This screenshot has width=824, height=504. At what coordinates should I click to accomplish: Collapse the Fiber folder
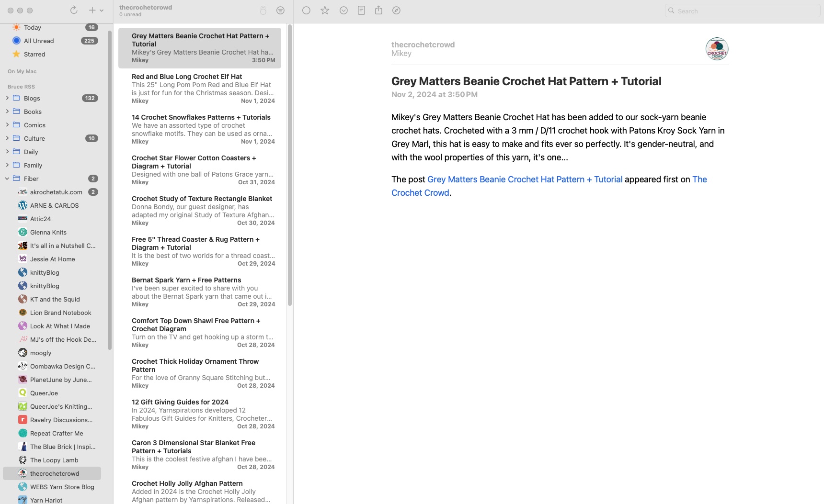[x=7, y=179]
